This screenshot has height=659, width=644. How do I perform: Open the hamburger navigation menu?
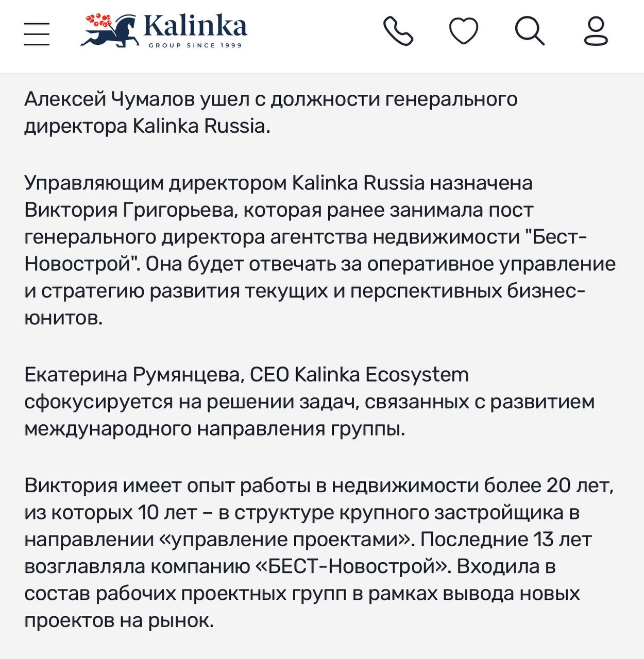(x=37, y=33)
